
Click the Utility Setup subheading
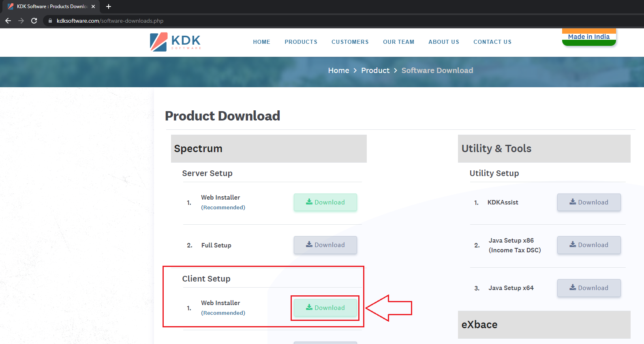click(x=494, y=173)
